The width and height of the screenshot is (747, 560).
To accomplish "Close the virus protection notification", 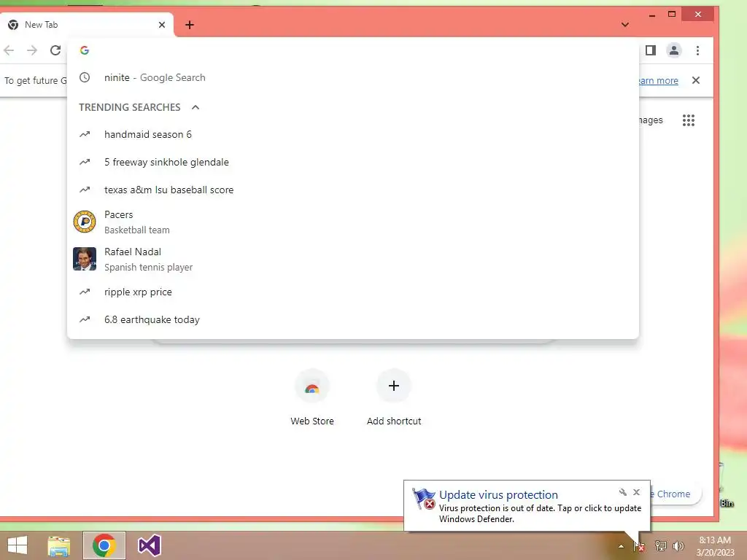I will [x=636, y=492].
